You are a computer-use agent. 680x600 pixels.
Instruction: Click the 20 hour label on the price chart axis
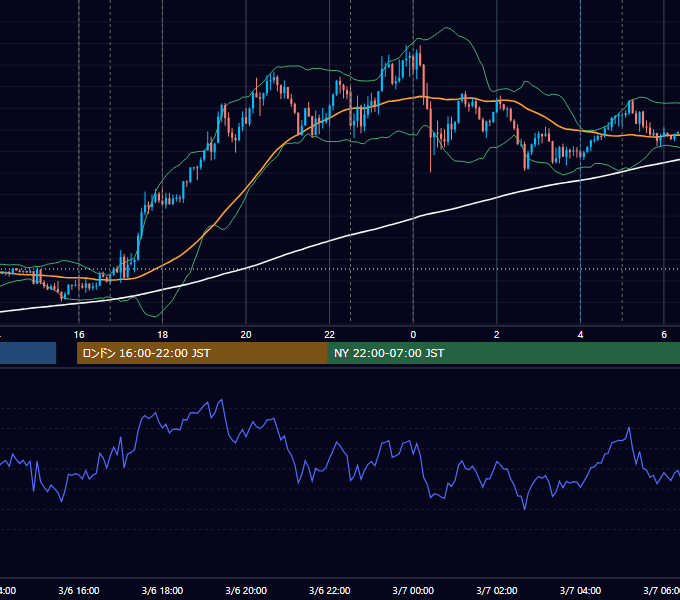point(246,335)
